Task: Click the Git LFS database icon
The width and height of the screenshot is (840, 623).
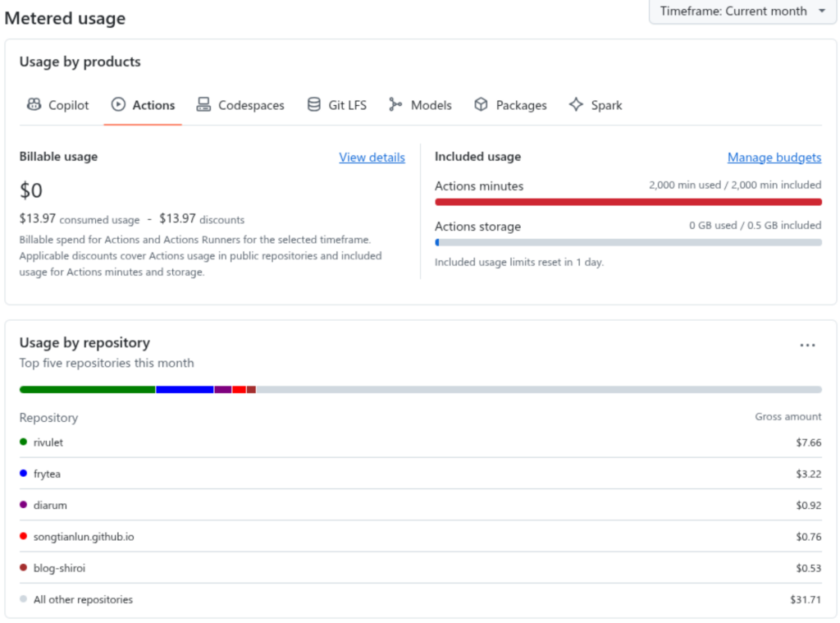Action: pyautogui.click(x=314, y=104)
